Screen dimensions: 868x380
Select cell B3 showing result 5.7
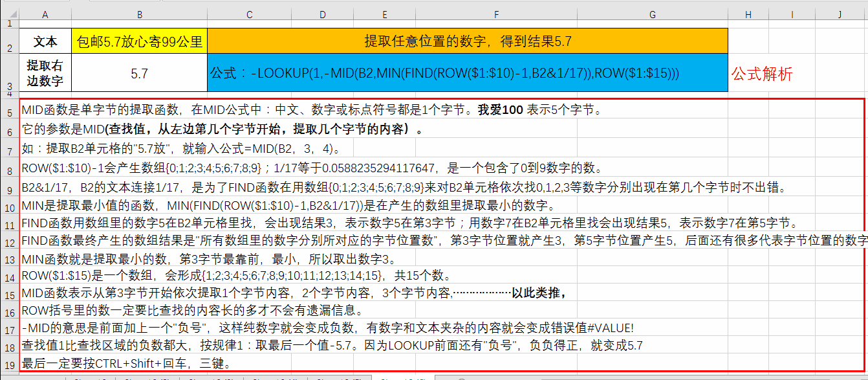[139, 72]
